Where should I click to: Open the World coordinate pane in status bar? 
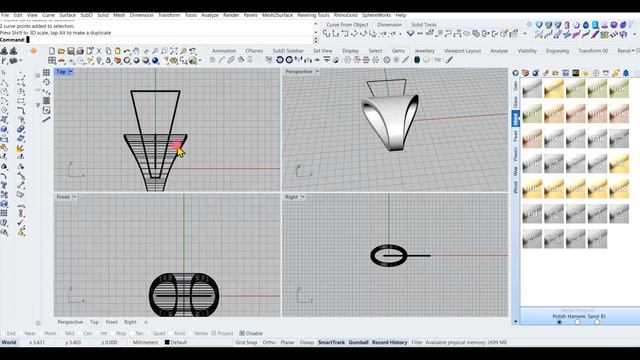9,342
